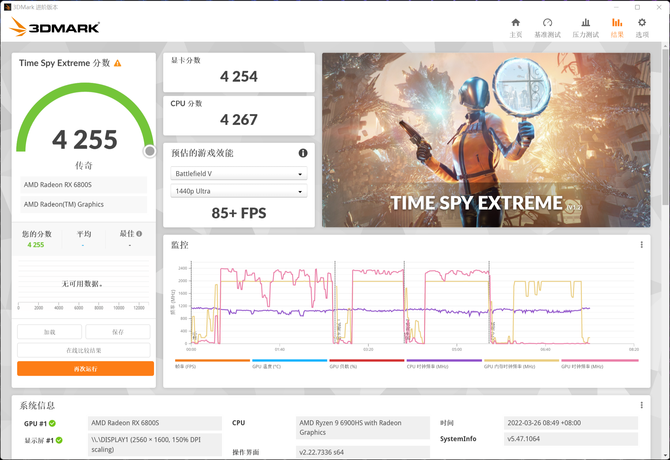The width and height of the screenshot is (670, 460).
Task: Click the Save (保存) button
Action: [x=118, y=332]
